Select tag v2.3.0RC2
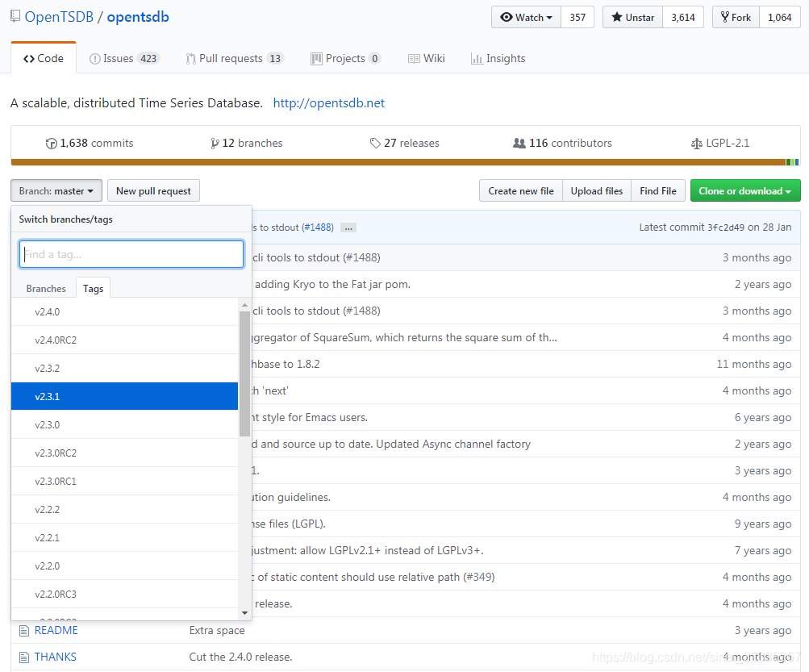The width and height of the screenshot is (809, 672). (124, 453)
